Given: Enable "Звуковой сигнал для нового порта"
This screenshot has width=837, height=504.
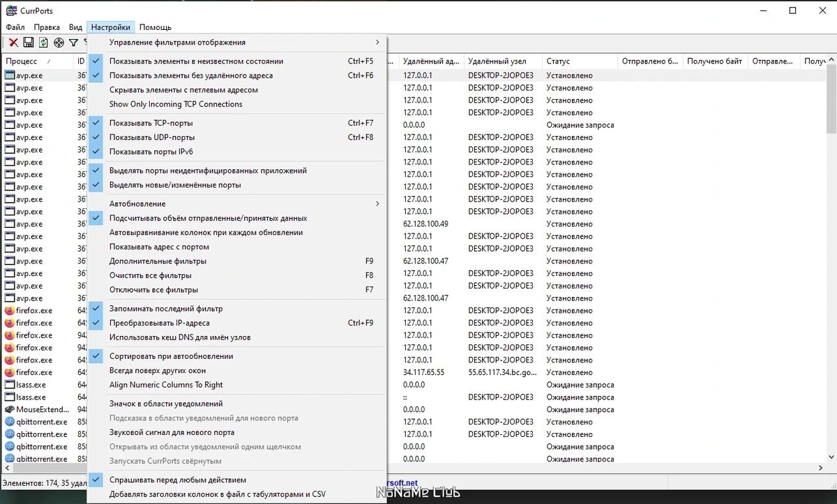Looking at the screenshot, I should click(236, 432).
